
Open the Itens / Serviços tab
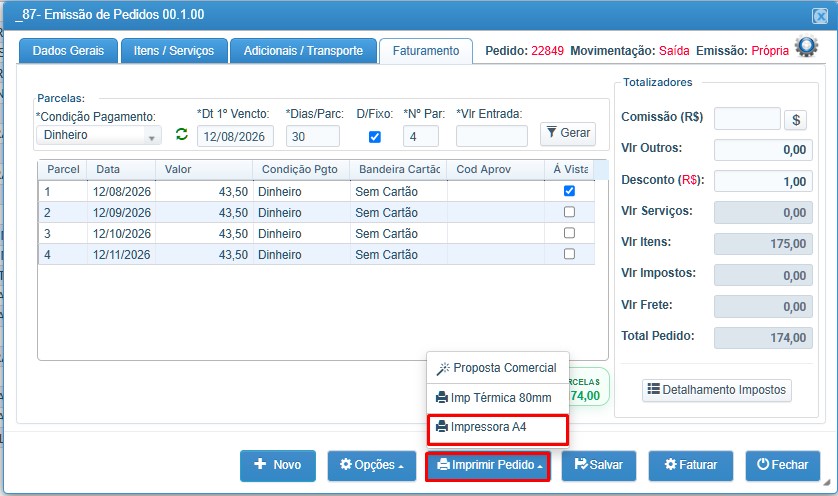point(174,51)
